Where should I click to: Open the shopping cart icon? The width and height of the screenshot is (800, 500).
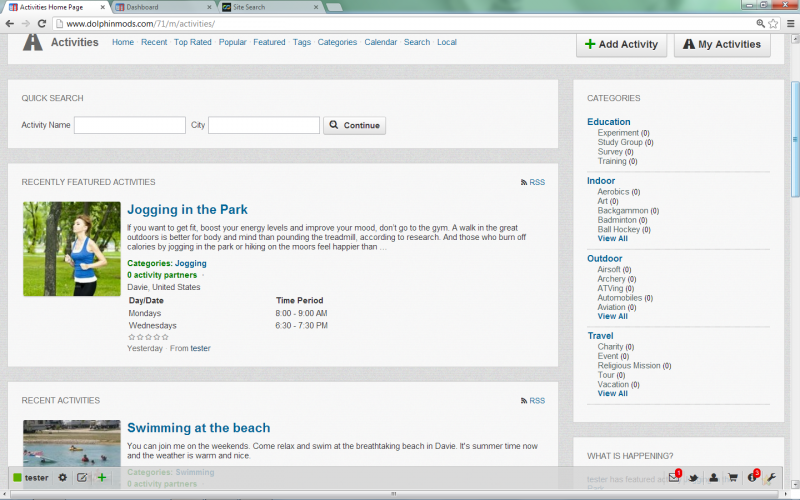733,478
